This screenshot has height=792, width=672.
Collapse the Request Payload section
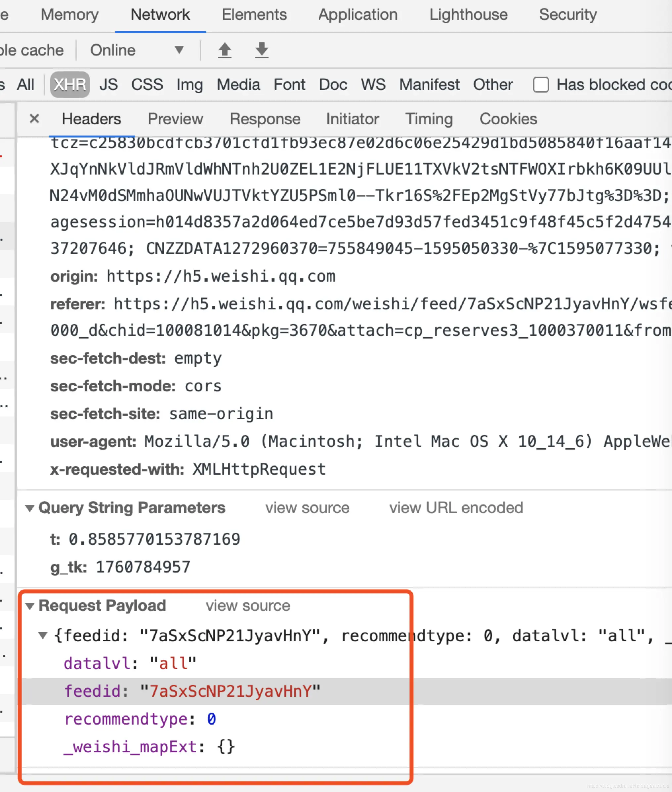(30, 606)
